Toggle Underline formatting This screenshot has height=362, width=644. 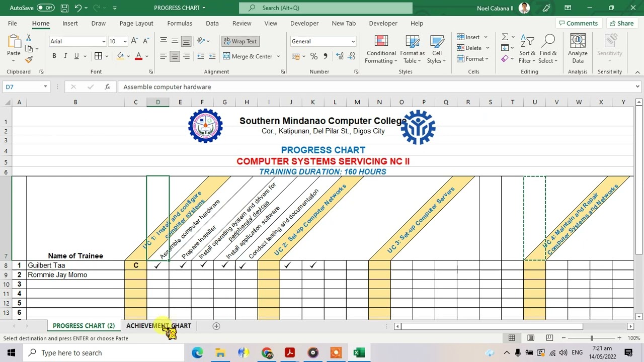76,56
